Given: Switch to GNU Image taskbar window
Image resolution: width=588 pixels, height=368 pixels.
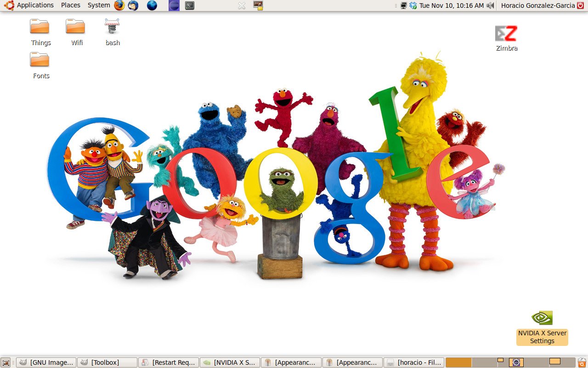Looking at the screenshot, I should coord(46,362).
